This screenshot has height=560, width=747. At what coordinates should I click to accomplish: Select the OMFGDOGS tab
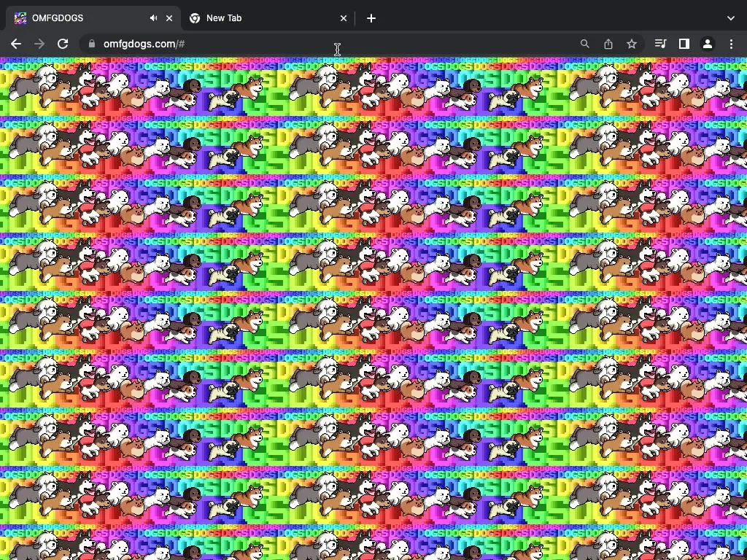pyautogui.click(x=93, y=18)
